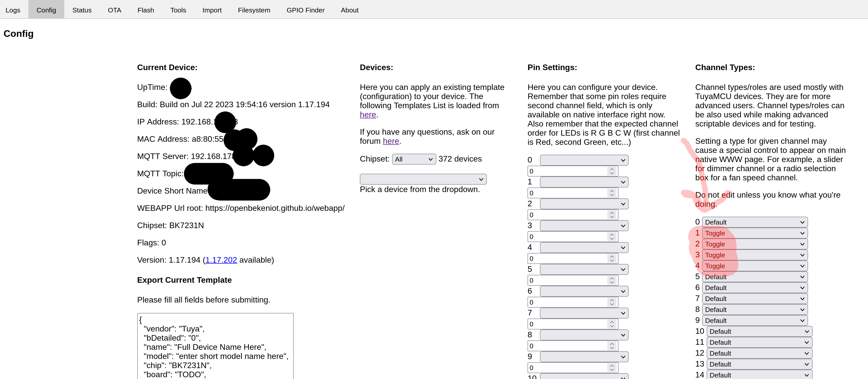Open channel 0 type dropdown
The image size is (868, 379).
(755, 222)
